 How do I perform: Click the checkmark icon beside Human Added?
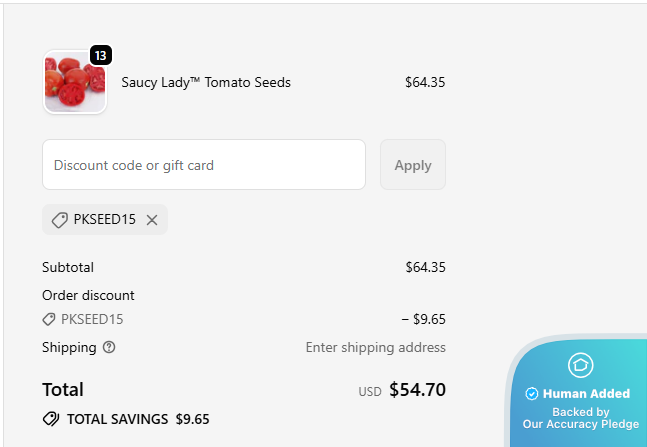point(532,394)
